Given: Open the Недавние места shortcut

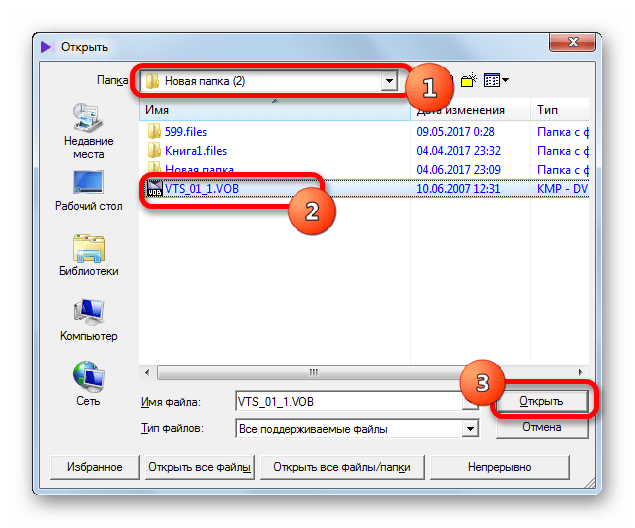Looking at the screenshot, I should click(88, 132).
